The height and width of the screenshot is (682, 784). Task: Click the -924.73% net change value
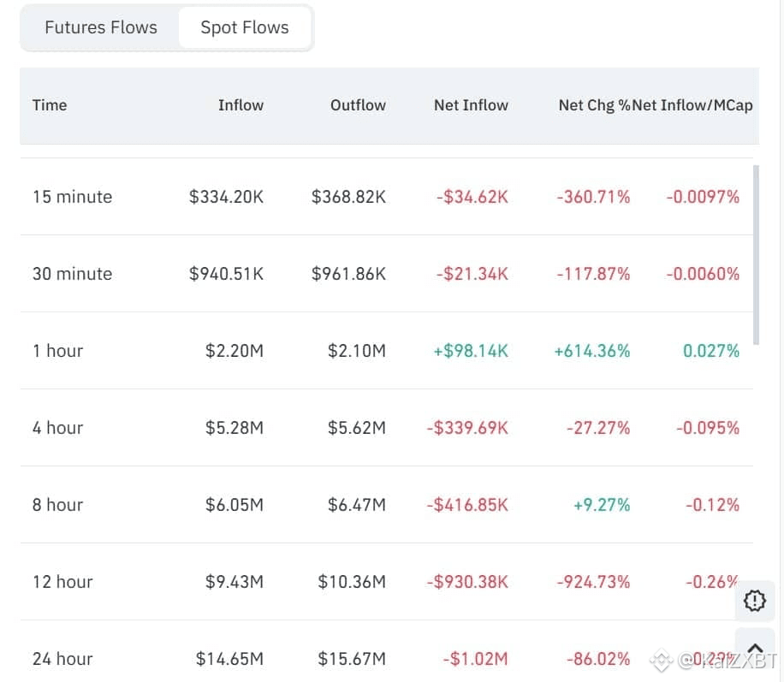(593, 582)
